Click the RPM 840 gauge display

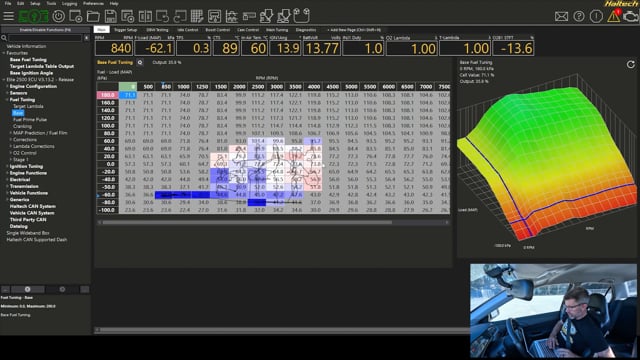click(114, 48)
